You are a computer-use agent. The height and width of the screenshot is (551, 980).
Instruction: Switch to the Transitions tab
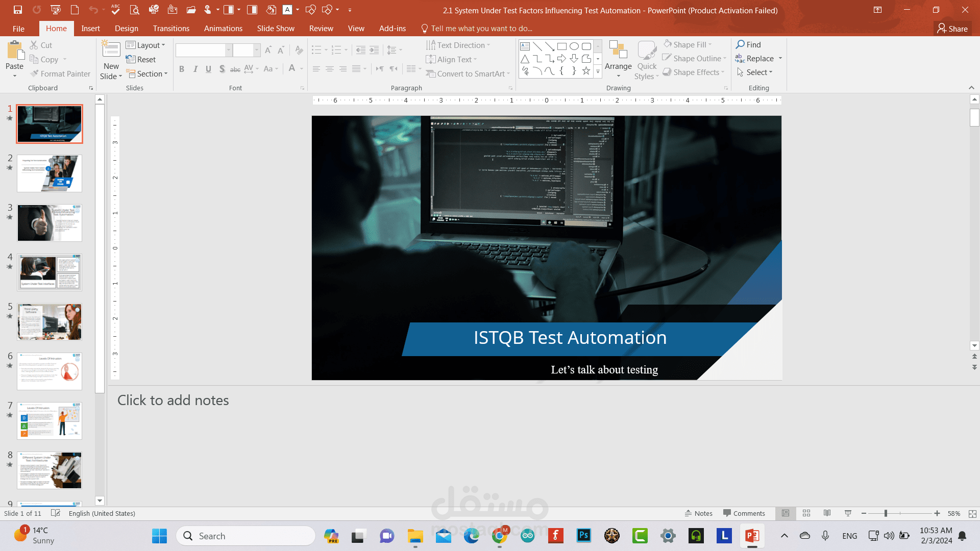[x=171, y=29]
